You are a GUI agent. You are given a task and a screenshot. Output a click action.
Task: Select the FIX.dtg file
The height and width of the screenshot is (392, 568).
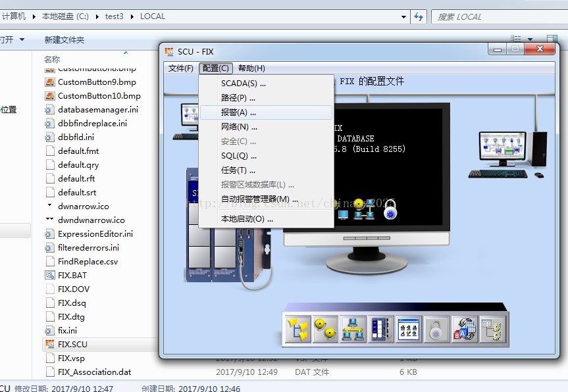click(x=71, y=317)
